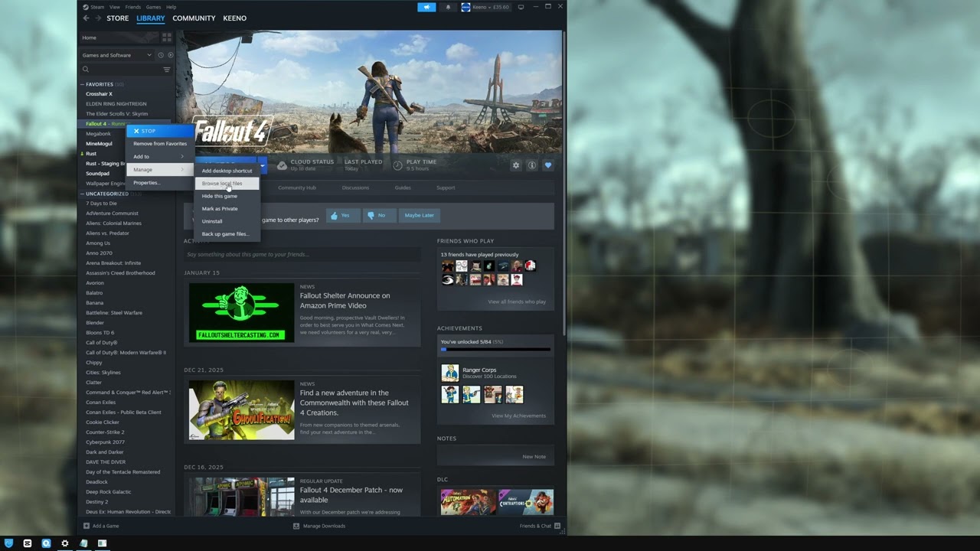Go to the Community tab
The height and width of the screenshot is (551, 980).
194,18
